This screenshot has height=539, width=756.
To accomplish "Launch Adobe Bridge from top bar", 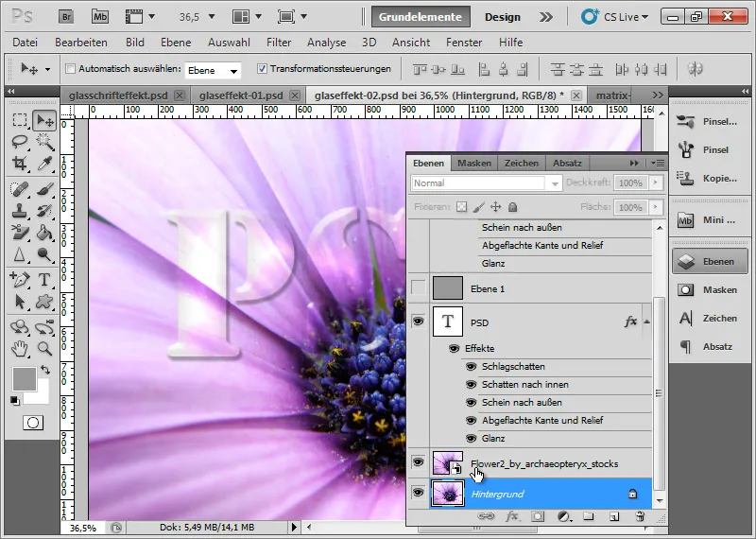I will coord(66,17).
